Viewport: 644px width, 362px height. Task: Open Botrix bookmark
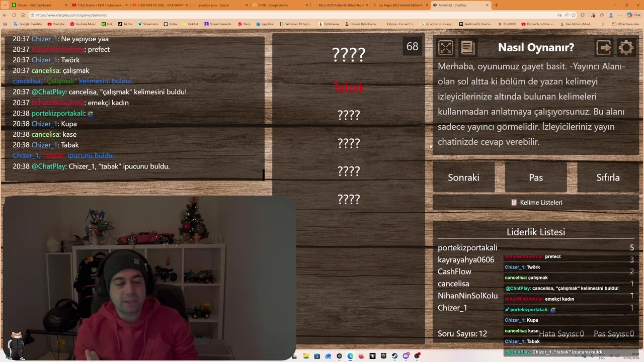tap(171, 24)
